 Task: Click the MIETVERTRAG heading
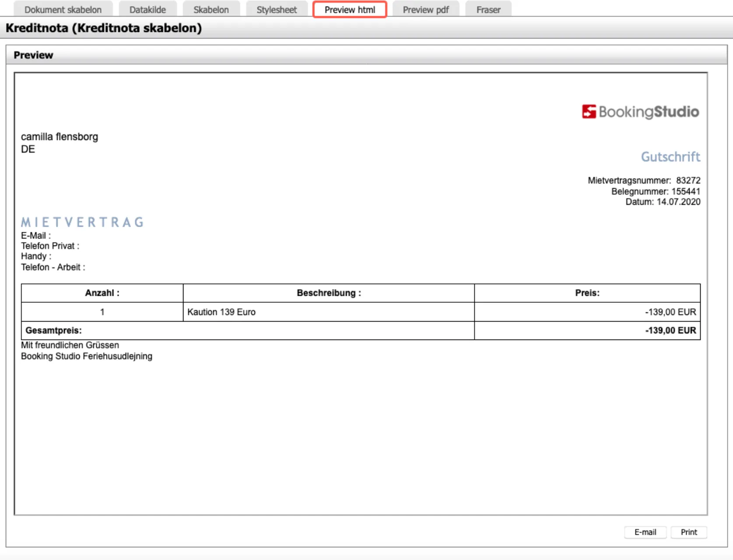tap(82, 222)
